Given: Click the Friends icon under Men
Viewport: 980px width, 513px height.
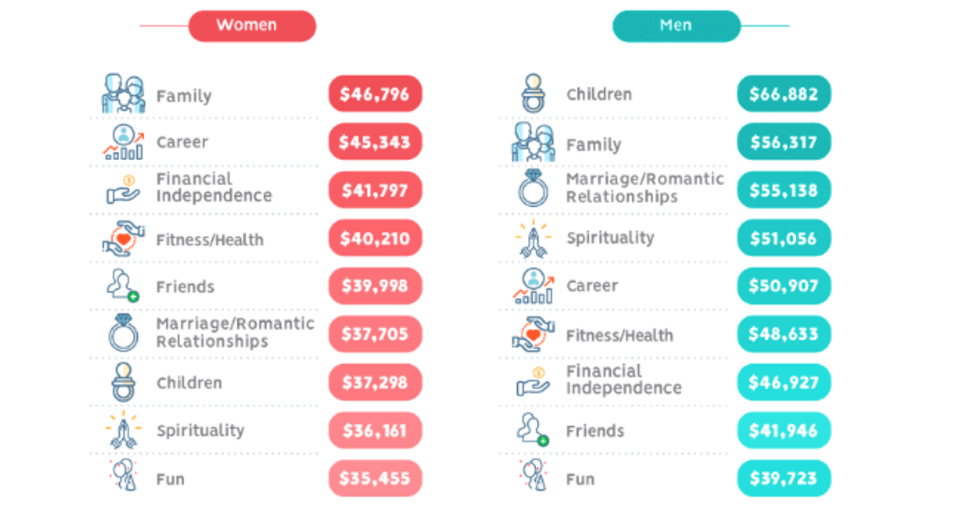Looking at the screenshot, I should [533, 429].
